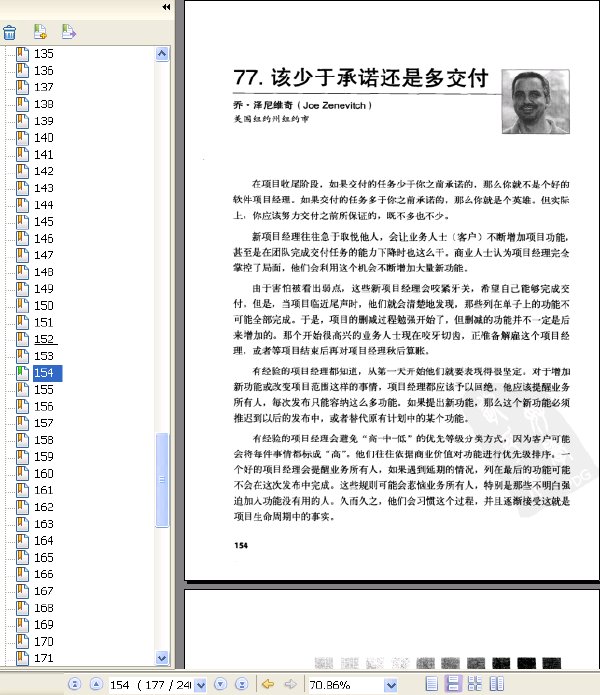The width and height of the screenshot is (600, 695).
Task: Select facing pages layout icon
Action: click(x=496, y=684)
